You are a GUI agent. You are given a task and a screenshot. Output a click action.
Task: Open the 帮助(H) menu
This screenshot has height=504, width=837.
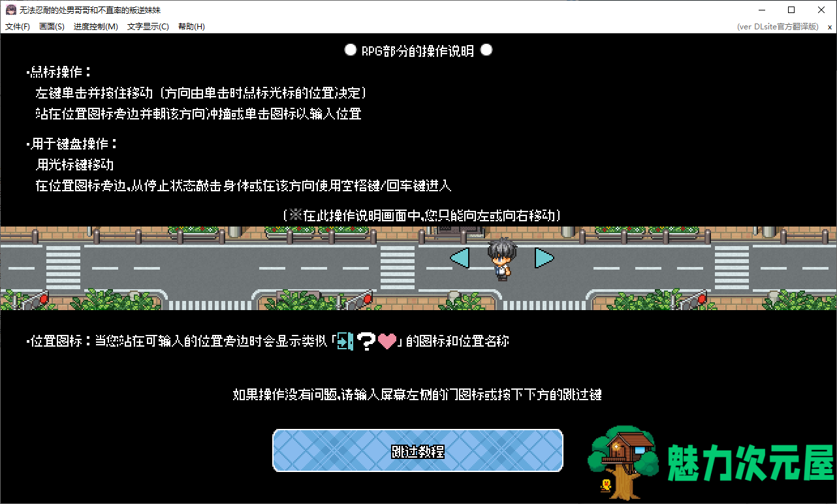pos(191,27)
